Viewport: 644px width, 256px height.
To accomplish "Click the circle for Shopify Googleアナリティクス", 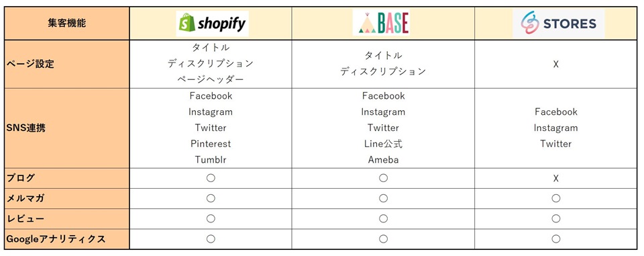I will [211, 239].
